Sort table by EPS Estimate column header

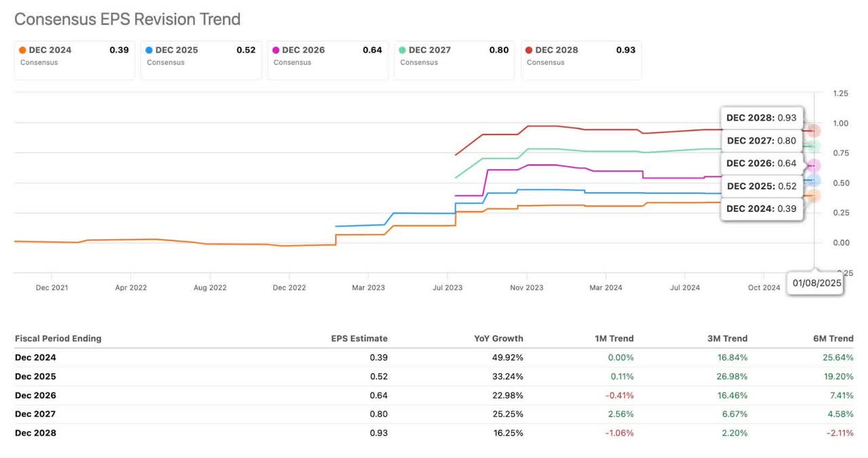tap(359, 339)
